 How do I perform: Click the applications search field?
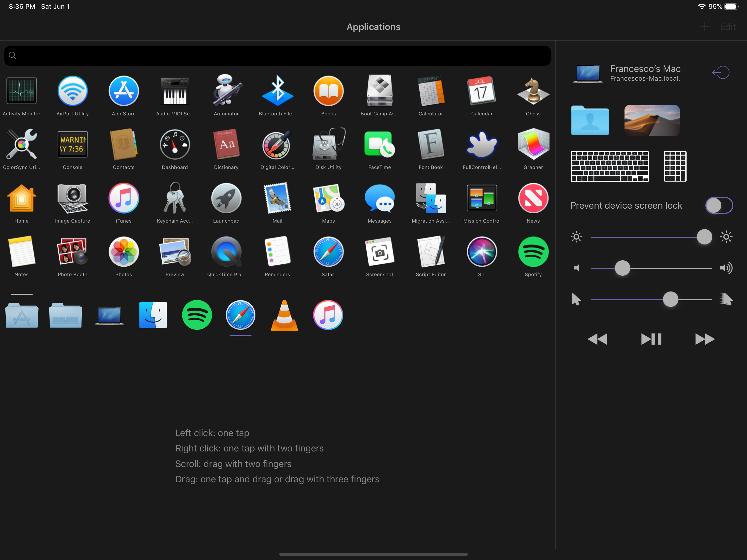click(x=277, y=56)
